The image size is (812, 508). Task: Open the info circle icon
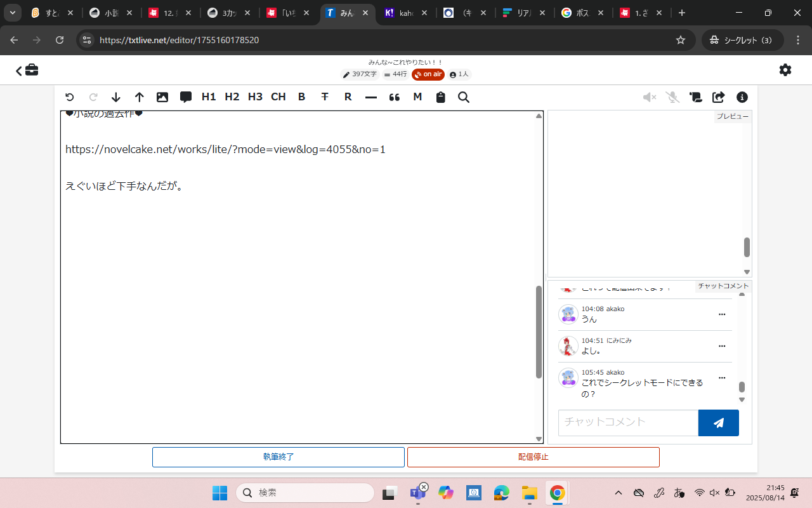pos(742,97)
